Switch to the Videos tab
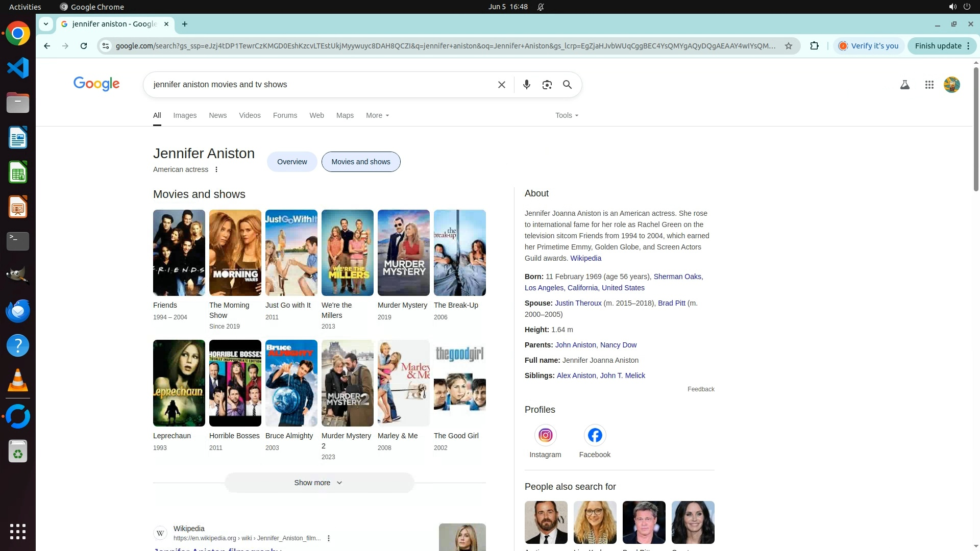 pos(250,115)
